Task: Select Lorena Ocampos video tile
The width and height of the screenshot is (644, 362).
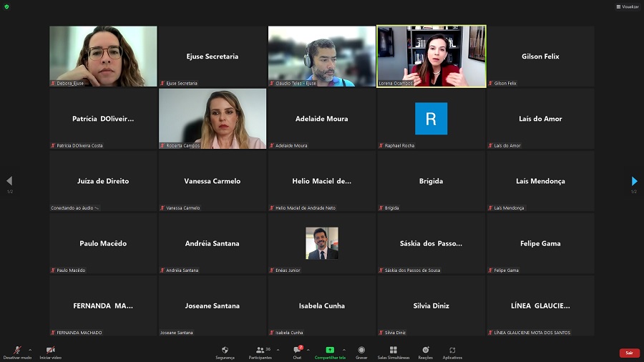Action: coord(431,56)
